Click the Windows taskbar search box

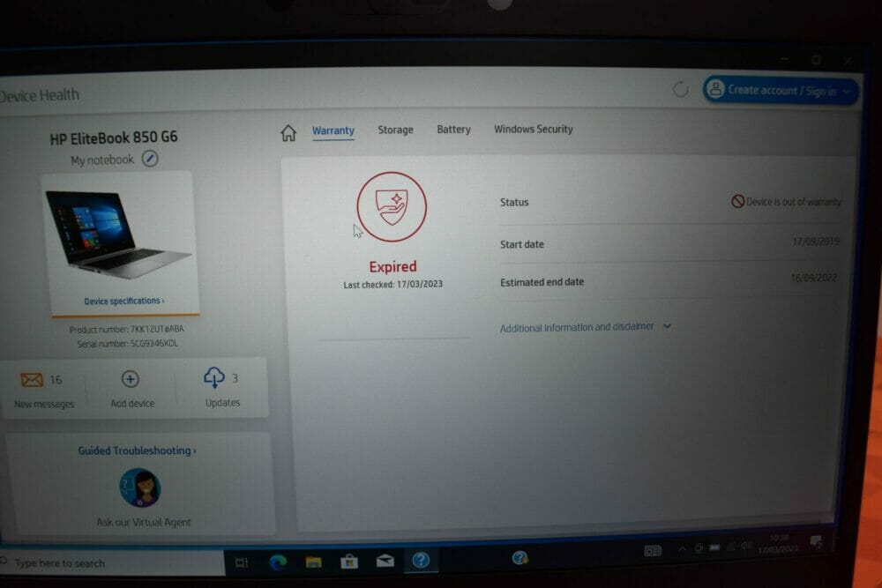(113, 562)
